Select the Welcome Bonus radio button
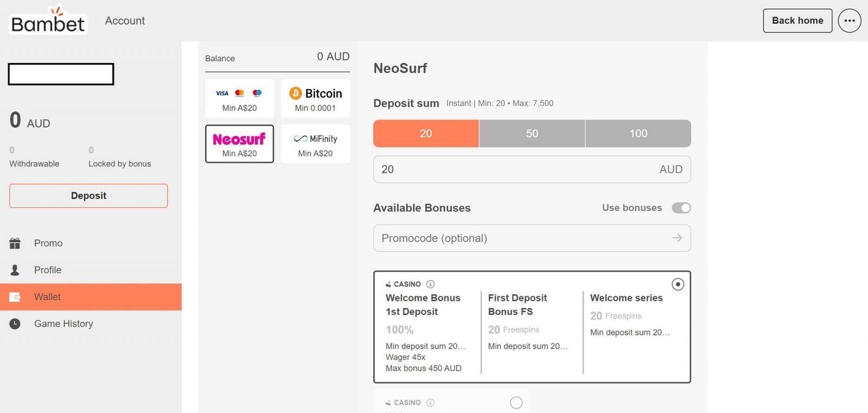Image resolution: width=868 pixels, height=413 pixels. point(678,284)
